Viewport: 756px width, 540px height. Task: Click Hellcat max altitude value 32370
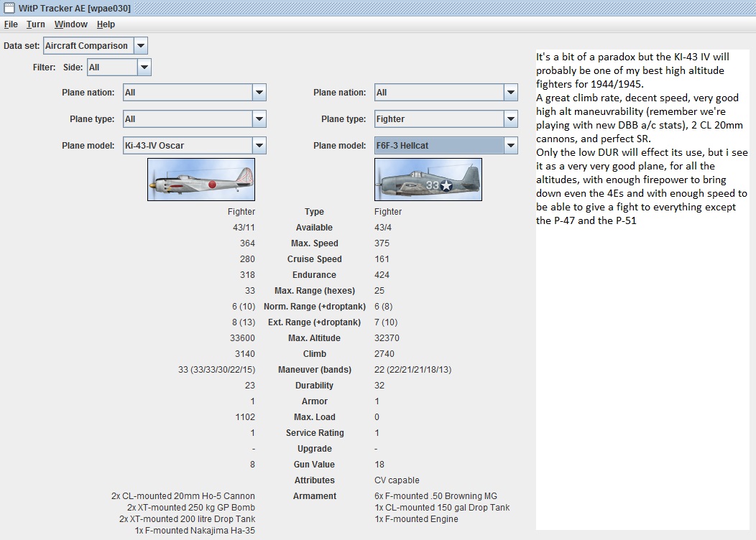(387, 338)
